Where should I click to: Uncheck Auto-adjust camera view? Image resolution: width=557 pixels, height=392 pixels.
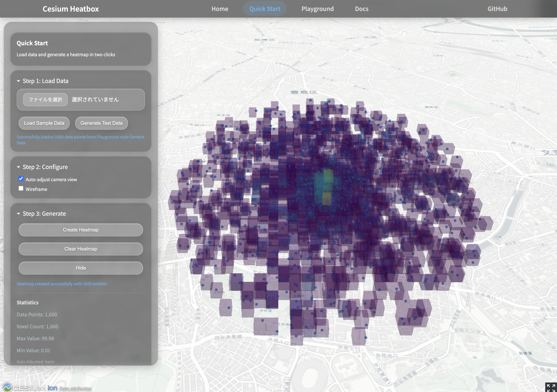21,179
